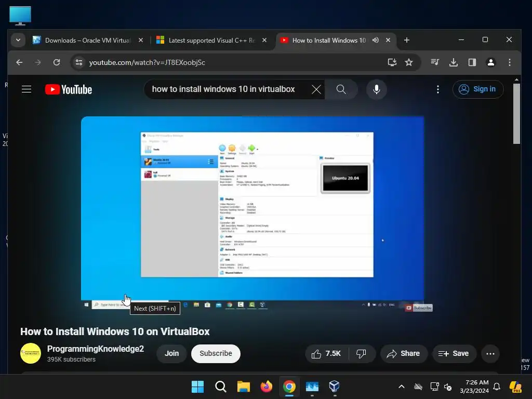532x399 pixels.
Task: Submit search with magnifier button
Action: pos(341,89)
